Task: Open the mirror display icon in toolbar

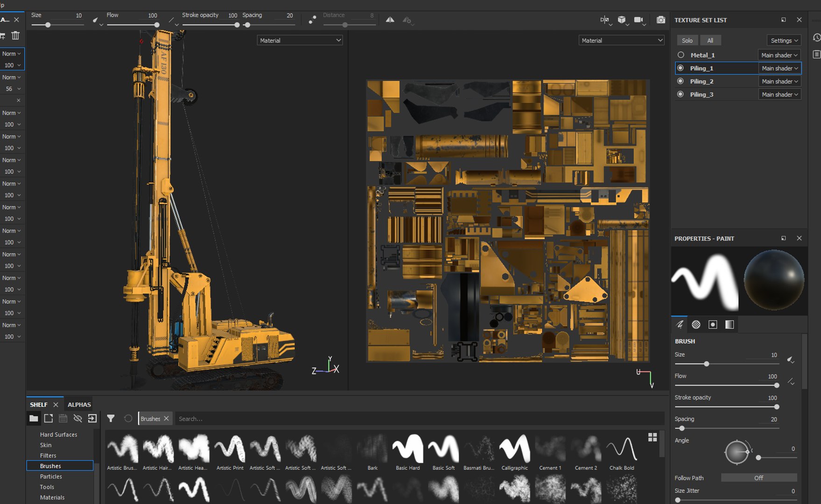Action: click(x=604, y=20)
